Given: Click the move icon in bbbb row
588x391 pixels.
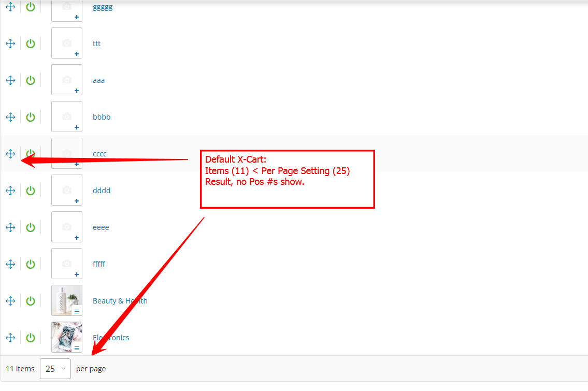Looking at the screenshot, I should coord(10,117).
